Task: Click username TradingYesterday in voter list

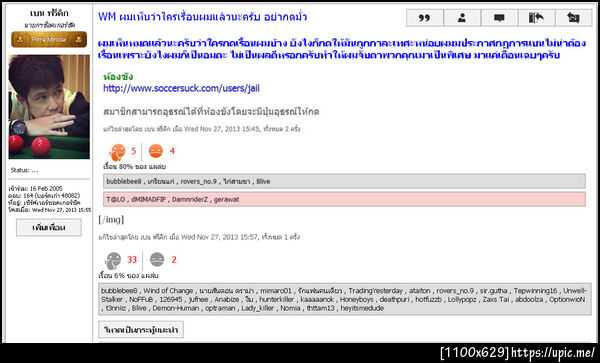Action: tap(375, 291)
